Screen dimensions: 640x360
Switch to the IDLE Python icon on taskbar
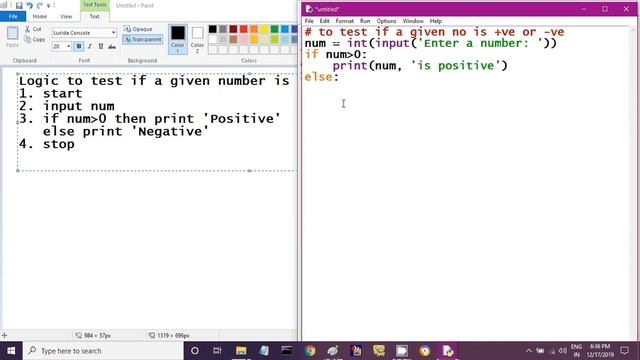pos(447,351)
